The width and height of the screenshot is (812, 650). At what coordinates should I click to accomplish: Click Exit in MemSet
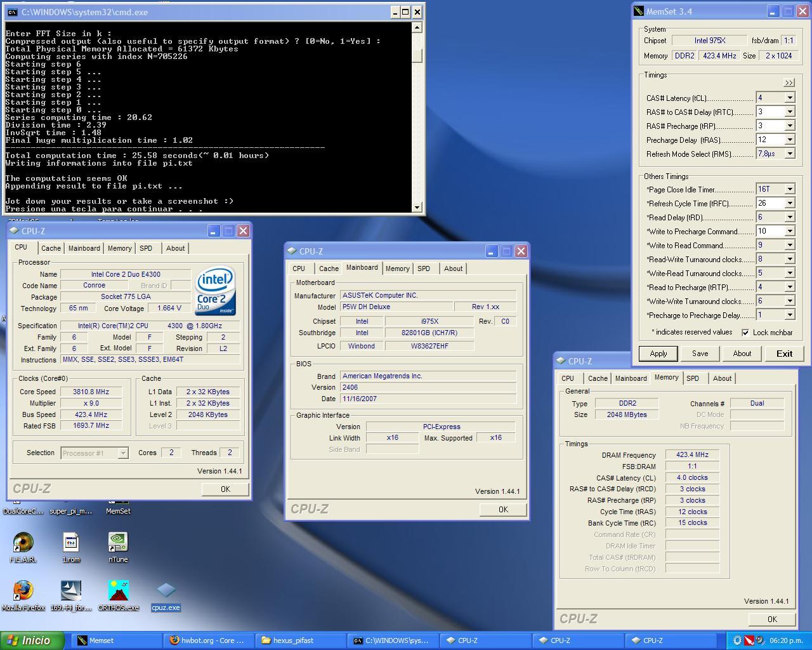[784, 354]
